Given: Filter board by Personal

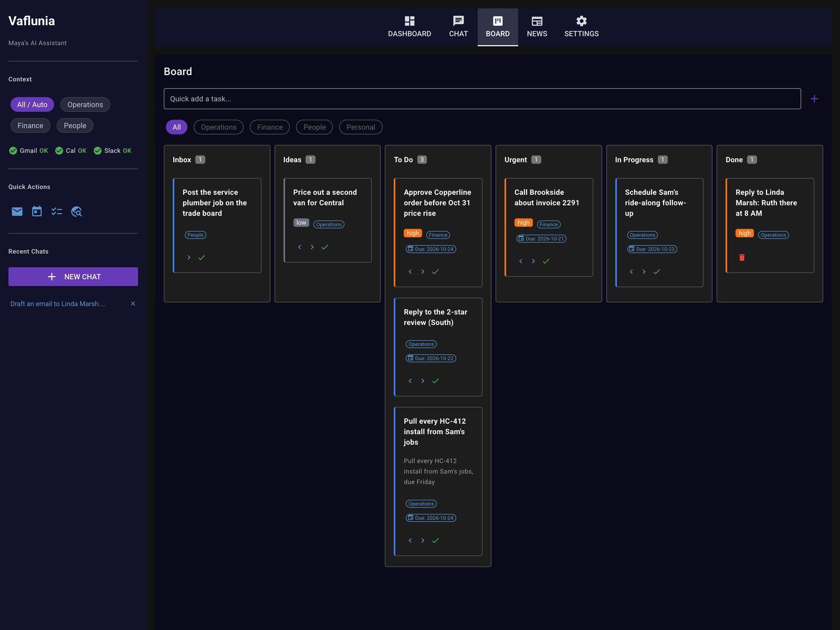Looking at the screenshot, I should [361, 127].
